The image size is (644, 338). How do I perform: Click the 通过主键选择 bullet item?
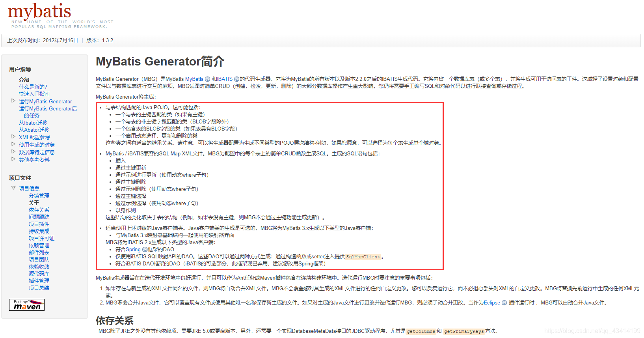click(131, 196)
